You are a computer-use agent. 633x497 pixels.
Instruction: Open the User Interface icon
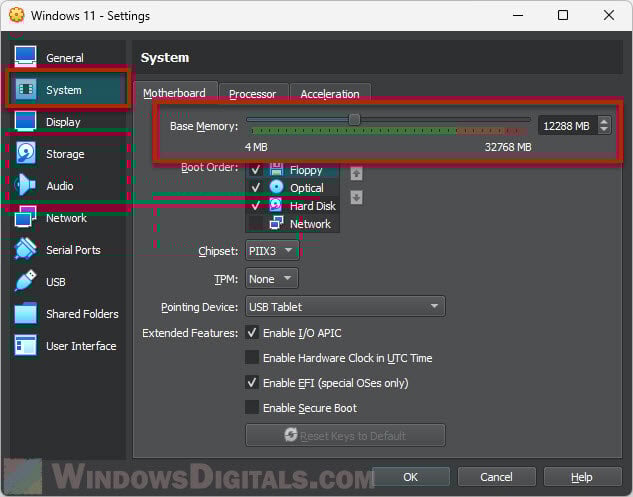[x=25, y=345]
